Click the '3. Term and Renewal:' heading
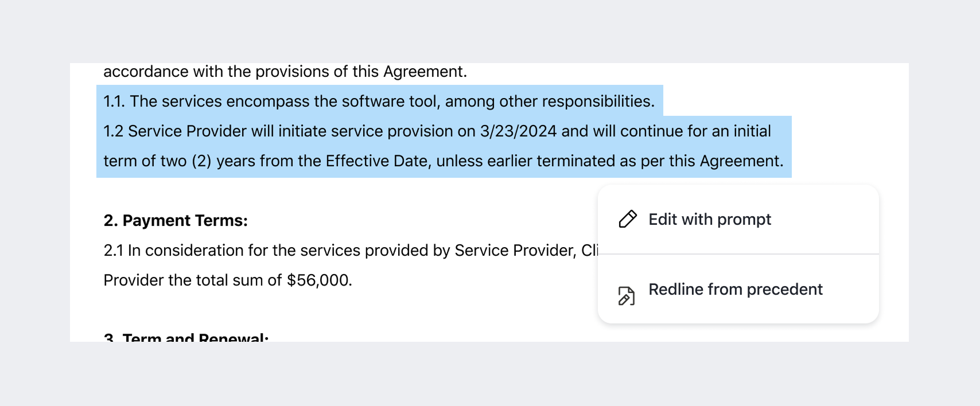The image size is (980, 406). [x=186, y=337]
